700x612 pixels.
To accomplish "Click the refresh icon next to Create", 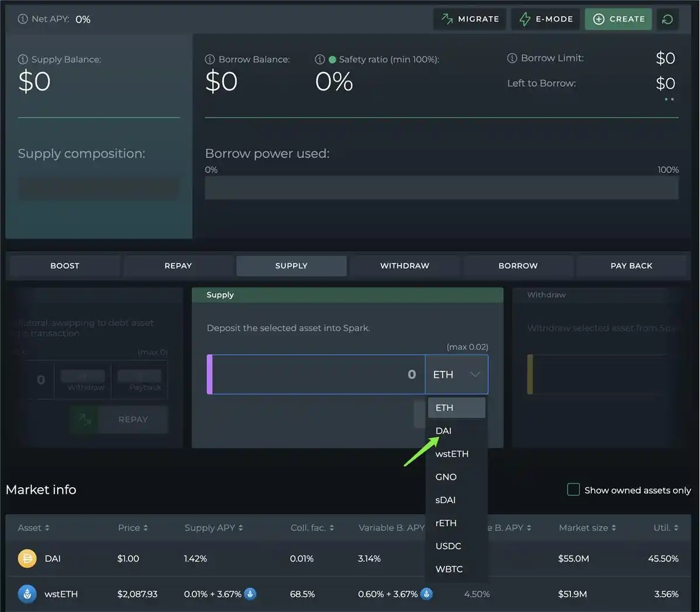I will point(667,19).
